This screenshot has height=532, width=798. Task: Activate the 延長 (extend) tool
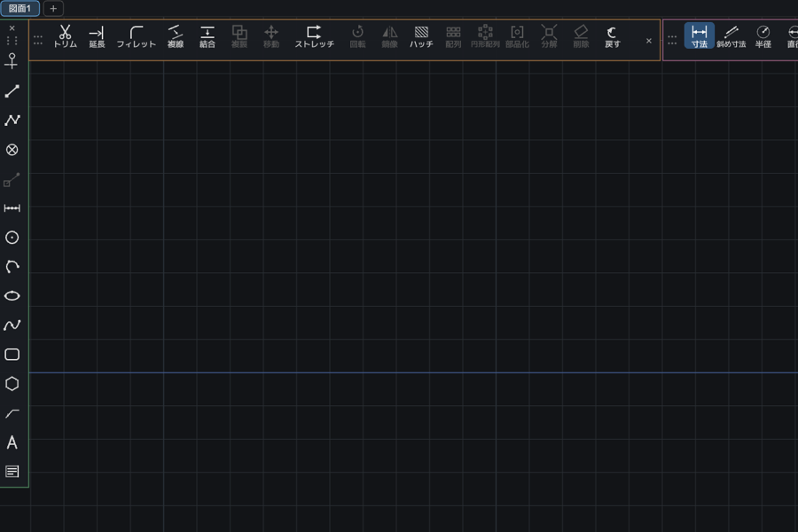point(97,36)
